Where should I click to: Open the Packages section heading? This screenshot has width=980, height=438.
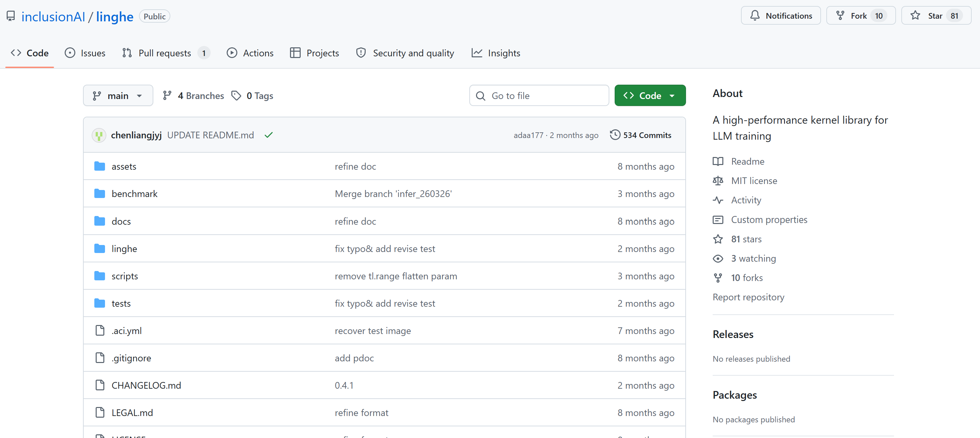click(x=735, y=395)
